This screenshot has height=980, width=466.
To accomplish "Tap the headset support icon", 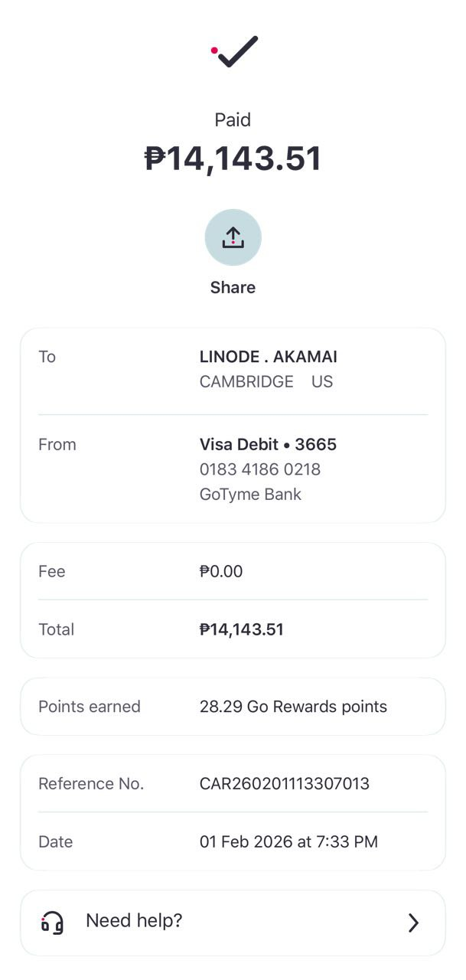I will [52, 923].
